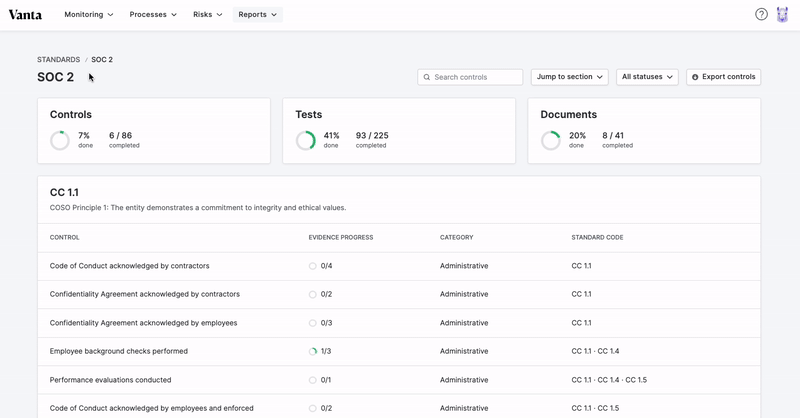The width and height of the screenshot is (800, 418).
Task: Open the All statuses filter dropdown
Action: [x=648, y=77]
